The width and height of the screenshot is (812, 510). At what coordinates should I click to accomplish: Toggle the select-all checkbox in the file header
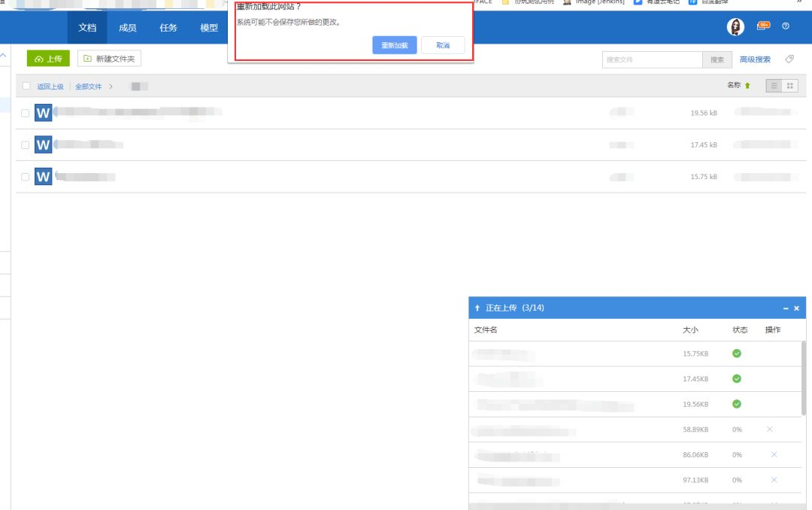tap(26, 86)
